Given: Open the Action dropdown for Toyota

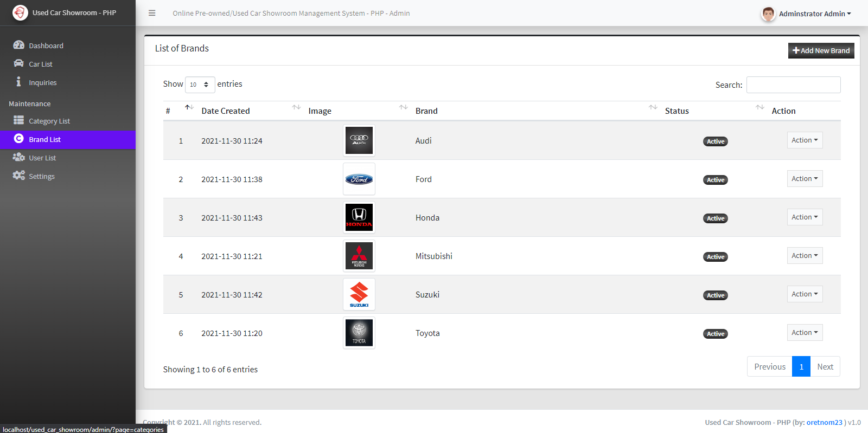Looking at the screenshot, I should pos(805,332).
